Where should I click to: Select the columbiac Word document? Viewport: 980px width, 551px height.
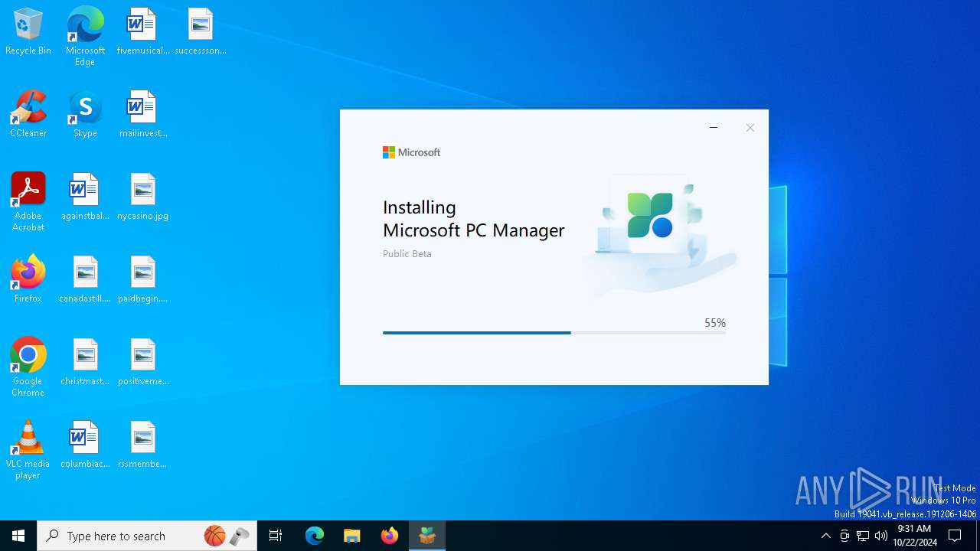click(85, 445)
